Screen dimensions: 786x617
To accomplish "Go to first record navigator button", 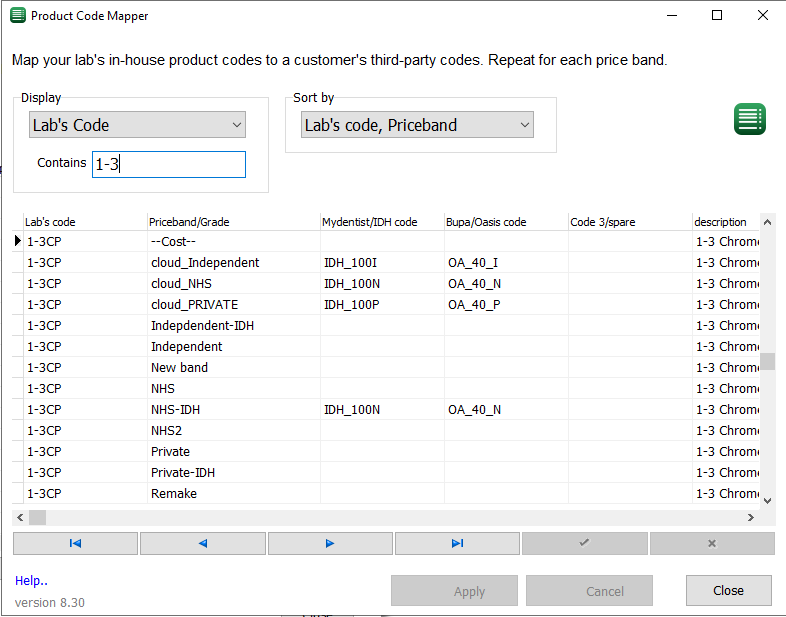I will tap(75, 543).
